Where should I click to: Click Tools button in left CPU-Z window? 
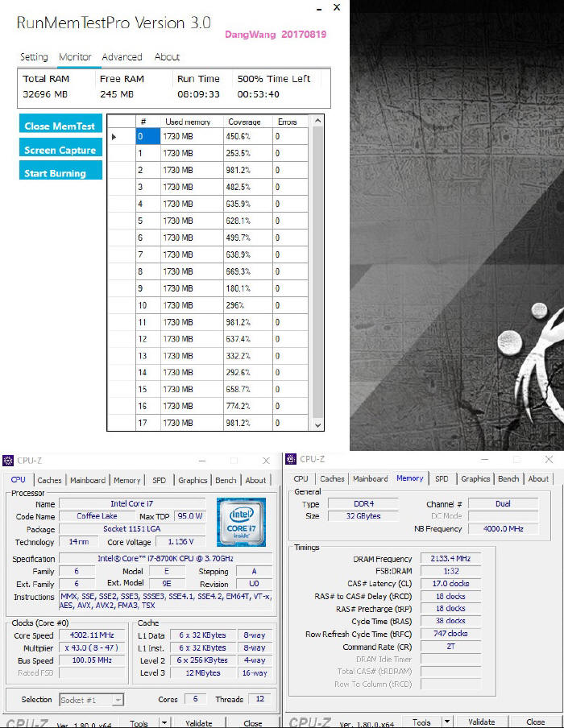coord(139,723)
